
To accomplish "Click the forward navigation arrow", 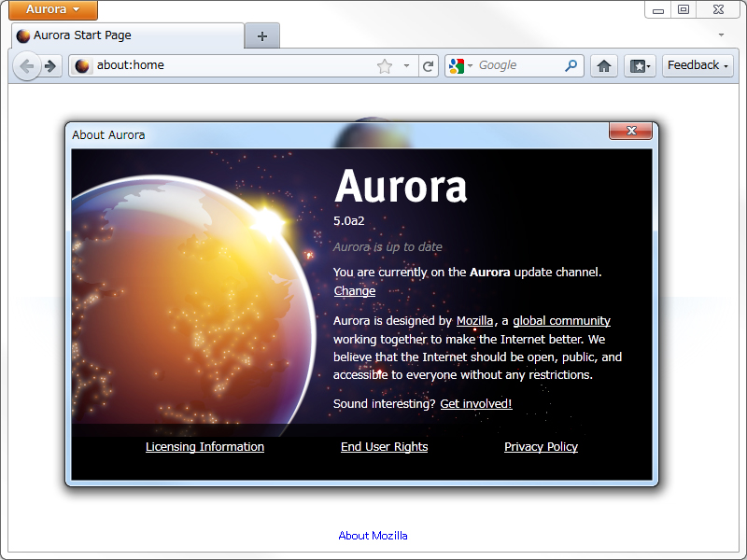I will click(49, 65).
